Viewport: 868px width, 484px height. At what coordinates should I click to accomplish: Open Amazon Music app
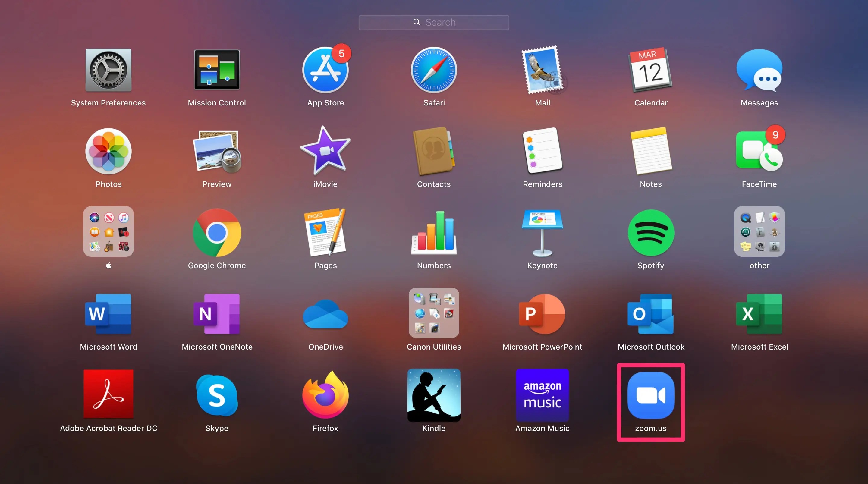click(542, 395)
